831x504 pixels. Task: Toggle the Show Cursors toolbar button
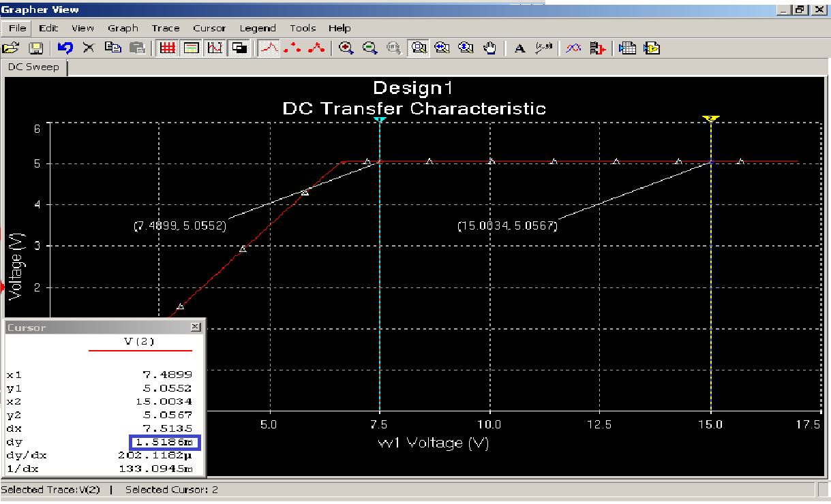pos(216,48)
